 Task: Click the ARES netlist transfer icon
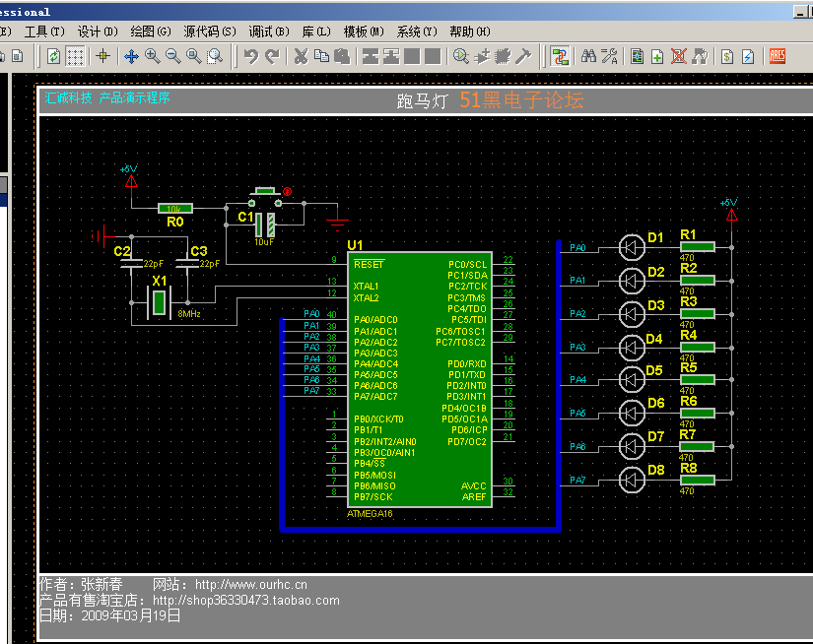(x=778, y=56)
